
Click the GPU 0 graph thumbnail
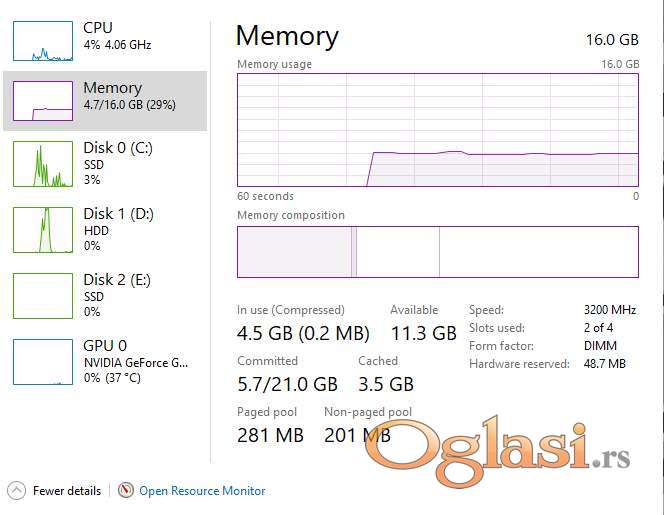(42, 362)
